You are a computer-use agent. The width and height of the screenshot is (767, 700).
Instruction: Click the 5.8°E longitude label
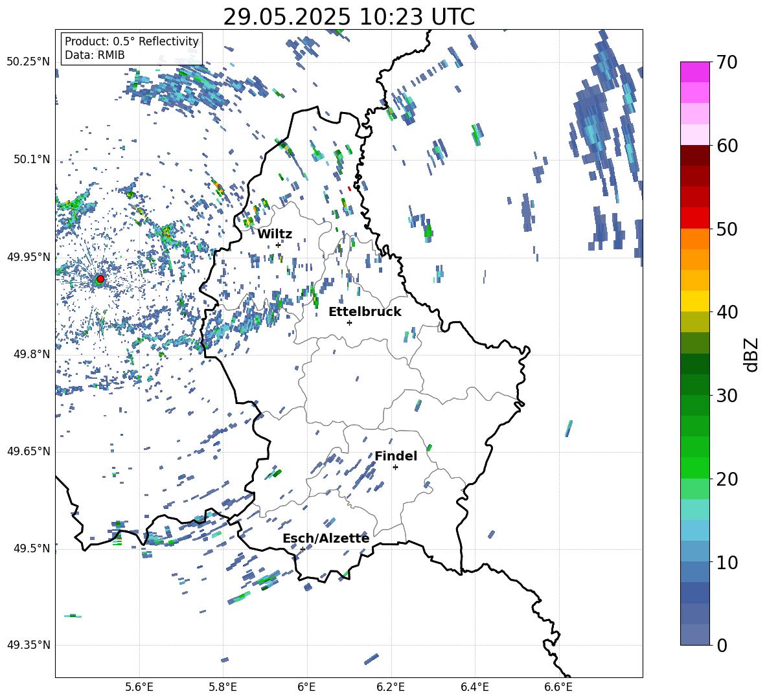(x=223, y=687)
